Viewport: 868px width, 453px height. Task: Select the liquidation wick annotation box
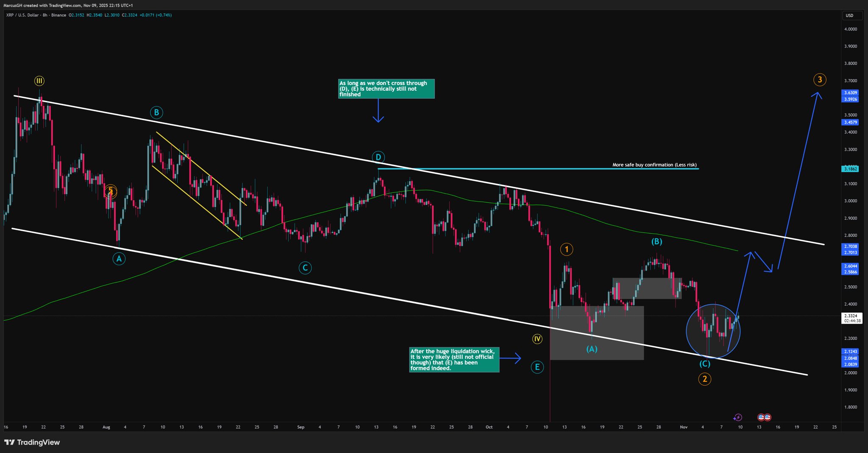pyautogui.click(x=453, y=360)
